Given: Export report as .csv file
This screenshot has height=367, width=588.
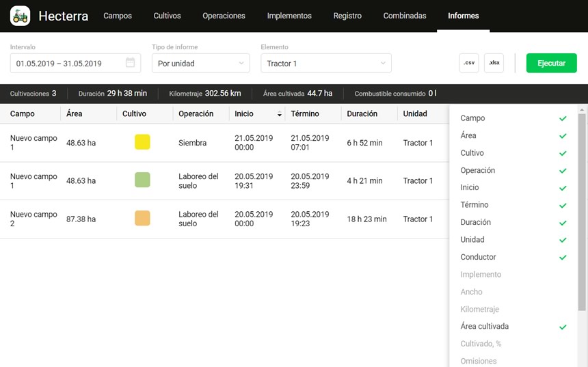Looking at the screenshot, I should pyautogui.click(x=469, y=63).
